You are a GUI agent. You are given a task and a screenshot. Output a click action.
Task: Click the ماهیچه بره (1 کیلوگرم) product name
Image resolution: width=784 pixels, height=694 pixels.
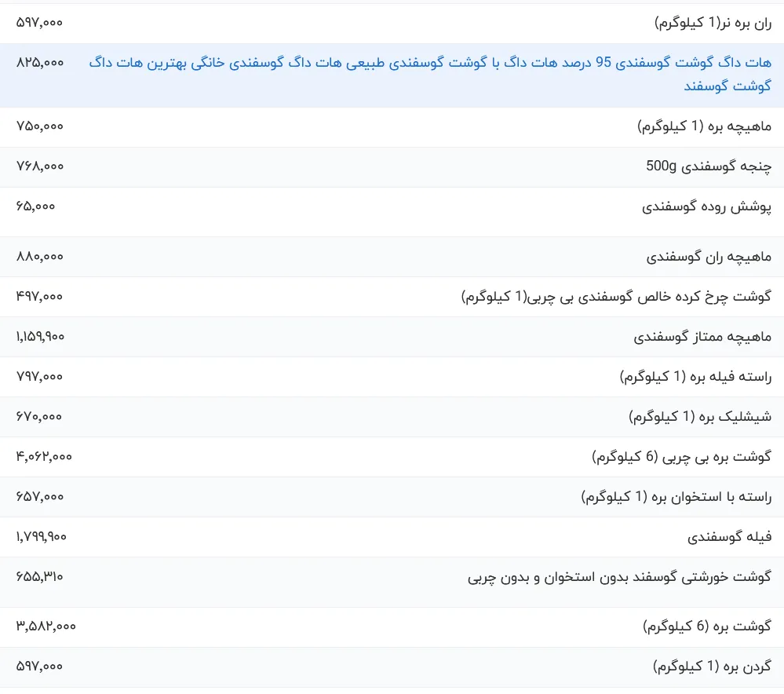(x=705, y=126)
